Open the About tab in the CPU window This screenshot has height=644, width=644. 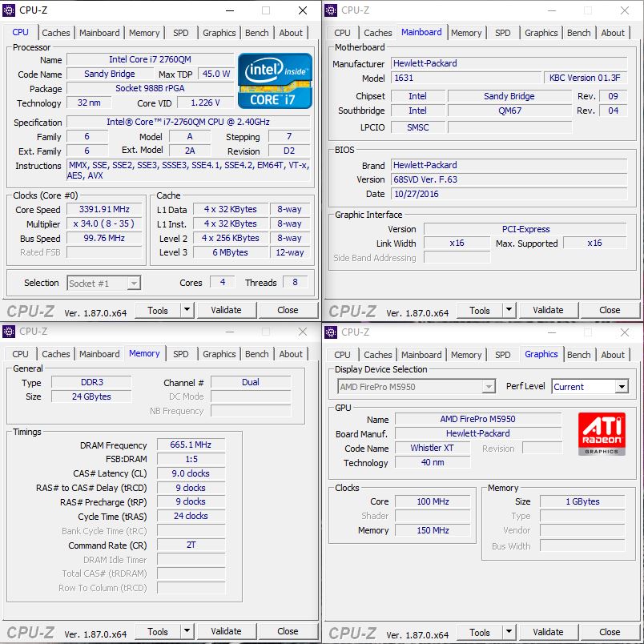pos(291,33)
